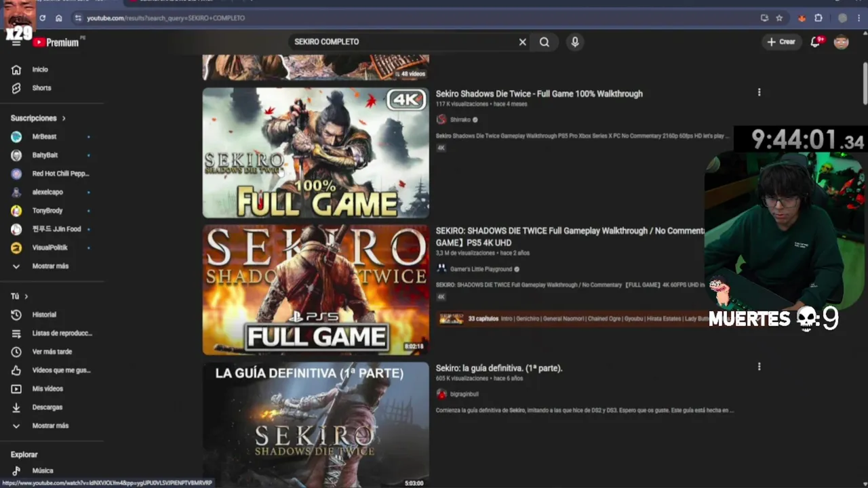Open the Shirrako channel avatar
This screenshot has width=868, height=488.
441,120
